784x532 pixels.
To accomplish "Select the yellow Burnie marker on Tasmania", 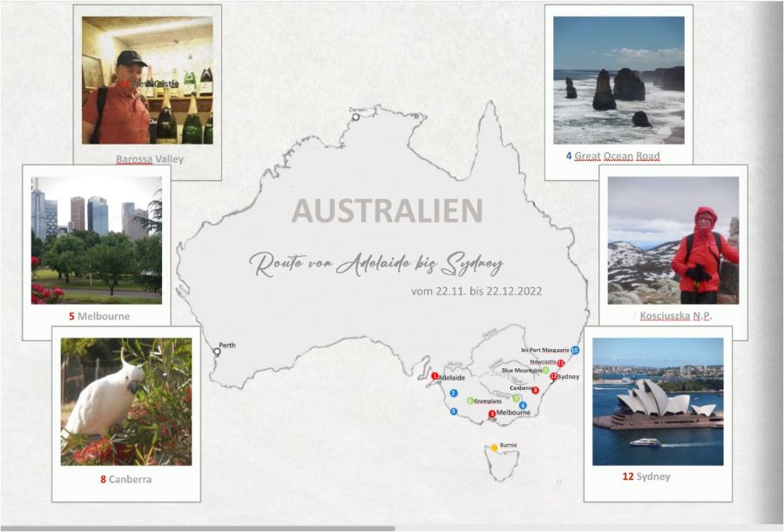I will (494, 448).
